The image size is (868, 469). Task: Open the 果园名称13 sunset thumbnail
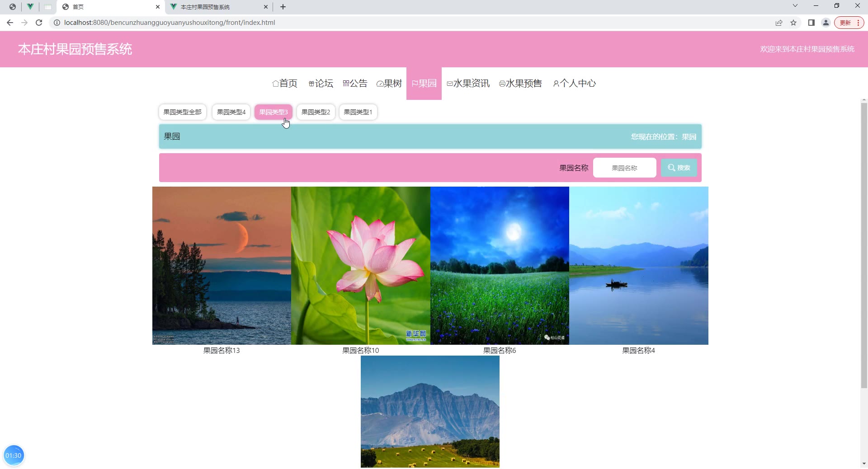click(222, 266)
